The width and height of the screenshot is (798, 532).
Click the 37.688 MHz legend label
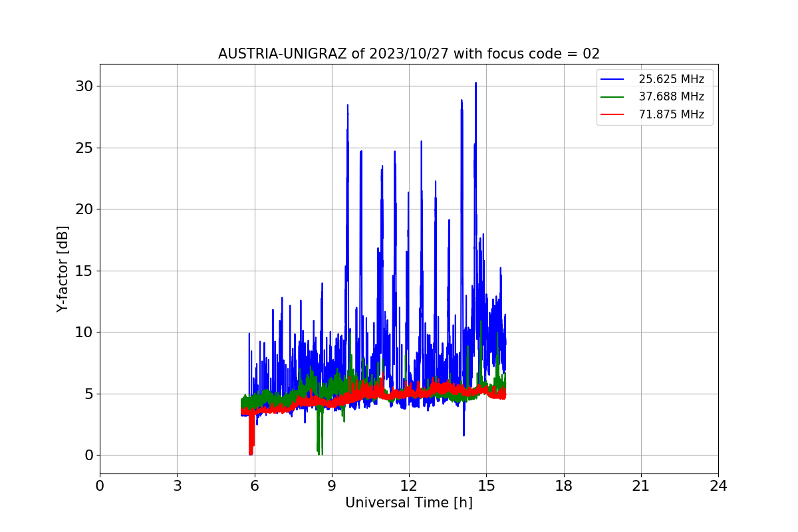(671, 96)
